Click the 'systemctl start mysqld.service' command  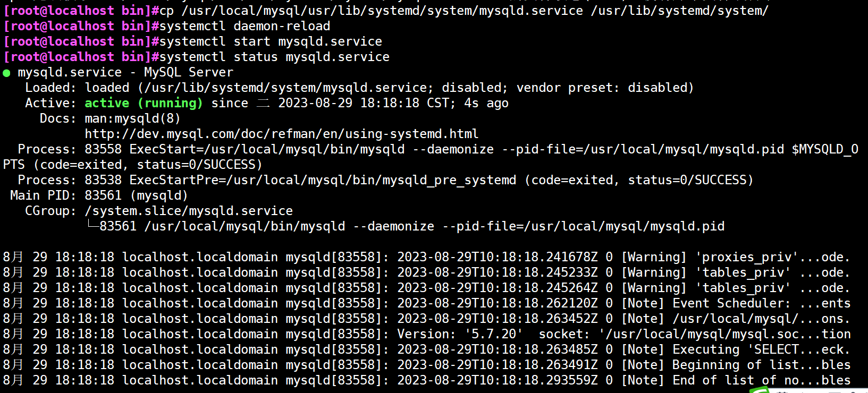[271, 41]
